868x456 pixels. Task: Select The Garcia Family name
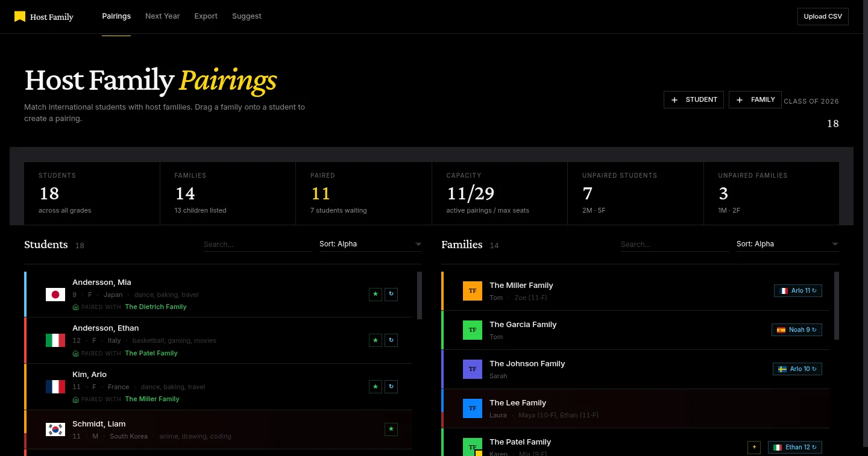point(523,325)
